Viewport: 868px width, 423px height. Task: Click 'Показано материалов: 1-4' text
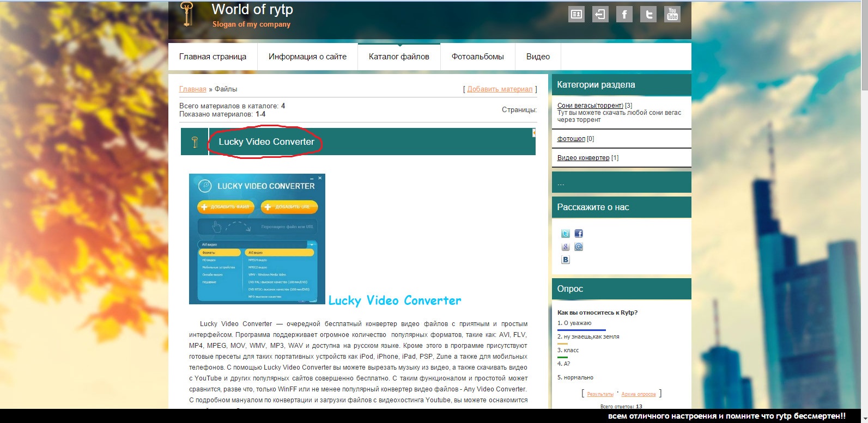pos(222,114)
